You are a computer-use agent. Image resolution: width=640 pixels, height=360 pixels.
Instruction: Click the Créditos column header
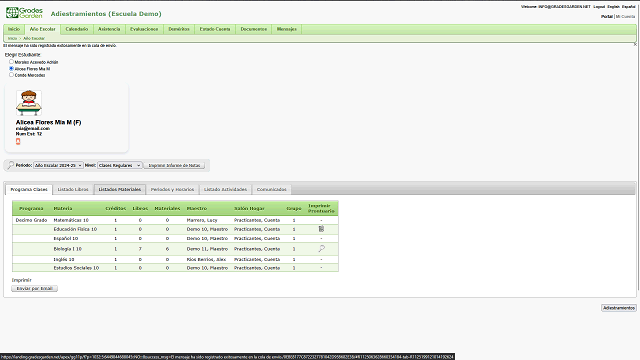(116, 208)
